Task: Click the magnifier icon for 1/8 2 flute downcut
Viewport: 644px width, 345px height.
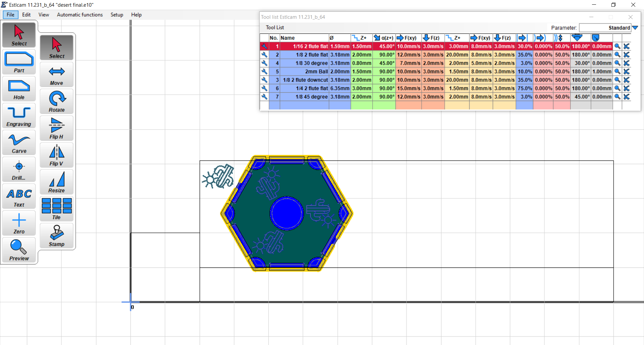Action: (617, 80)
